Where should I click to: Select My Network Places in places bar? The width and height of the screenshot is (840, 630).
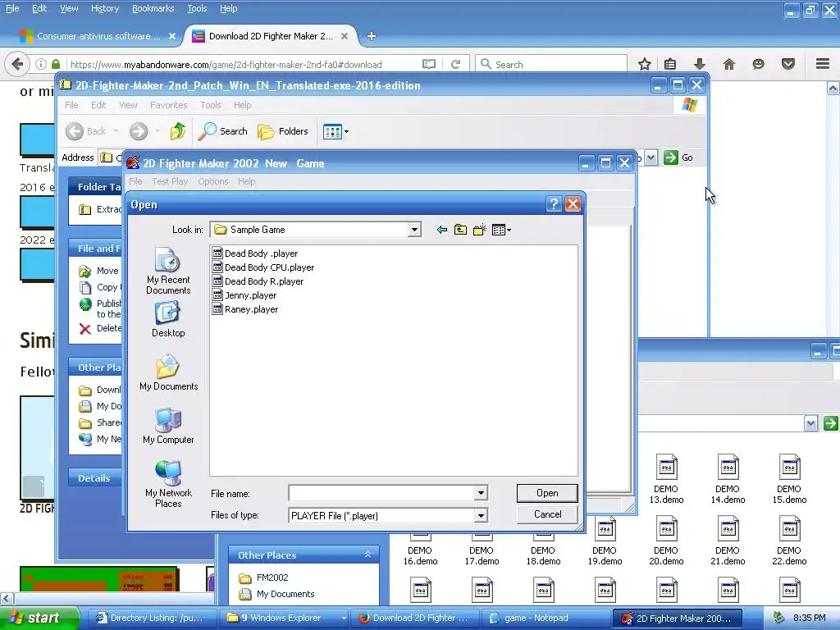(x=168, y=484)
